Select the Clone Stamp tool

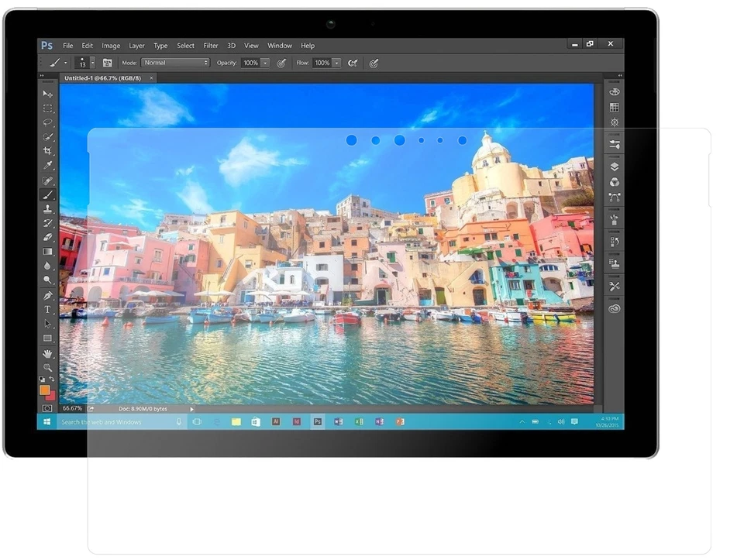coord(47,209)
